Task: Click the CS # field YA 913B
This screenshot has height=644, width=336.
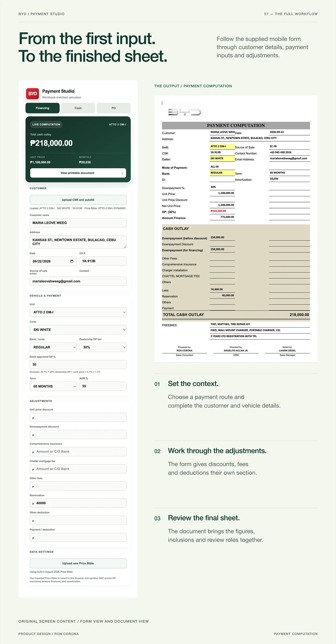Action: pos(103,261)
